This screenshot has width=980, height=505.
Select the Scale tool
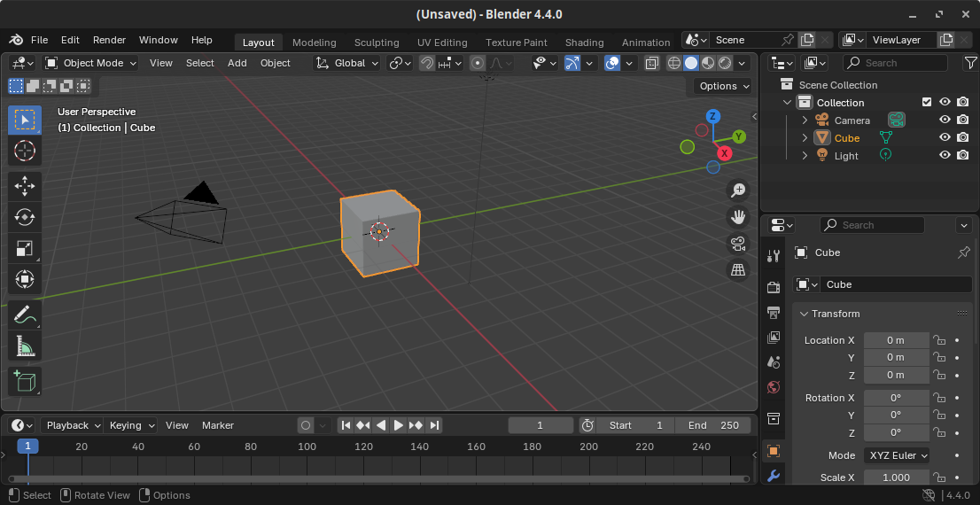25,248
